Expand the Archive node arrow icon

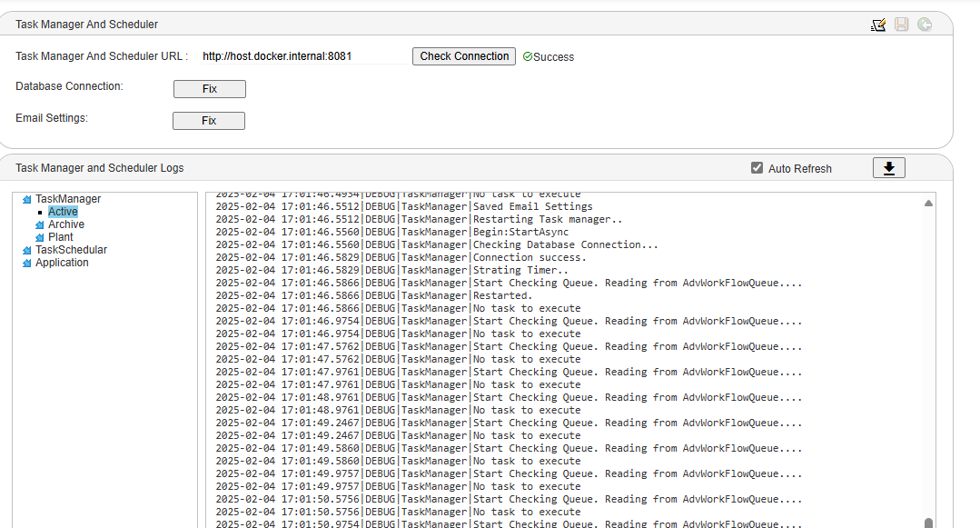point(40,224)
